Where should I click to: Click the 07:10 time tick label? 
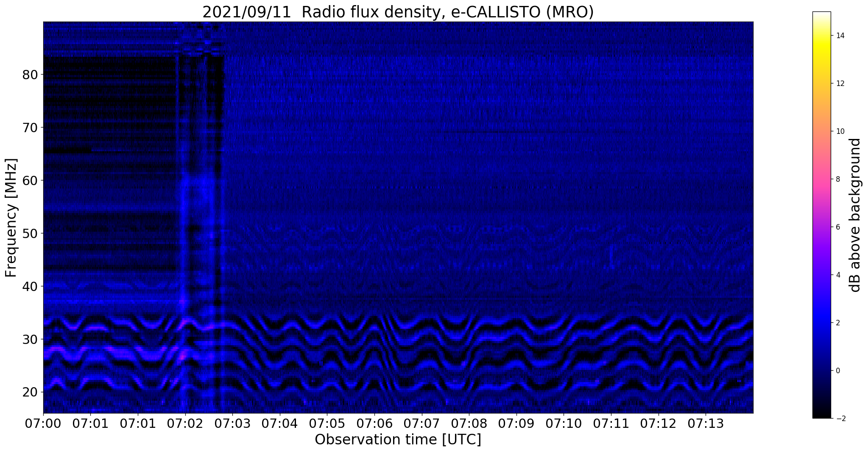click(x=564, y=424)
